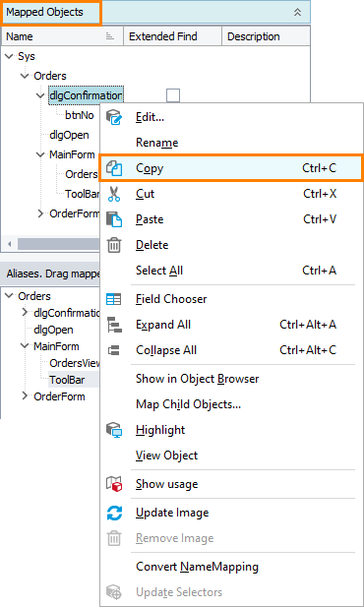This screenshot has height=607, width=364.
Task: Click the Update Image refresh icon
Action: tap(114, 513)
